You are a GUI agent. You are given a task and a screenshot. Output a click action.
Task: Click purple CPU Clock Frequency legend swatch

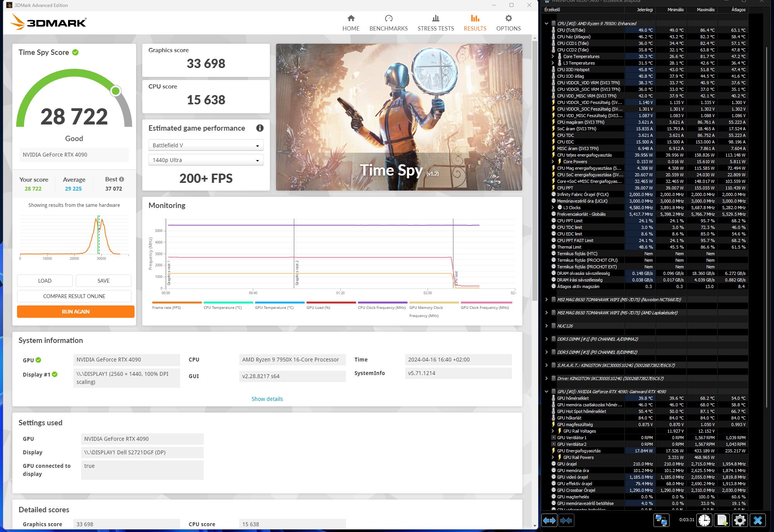coord(382,302)
